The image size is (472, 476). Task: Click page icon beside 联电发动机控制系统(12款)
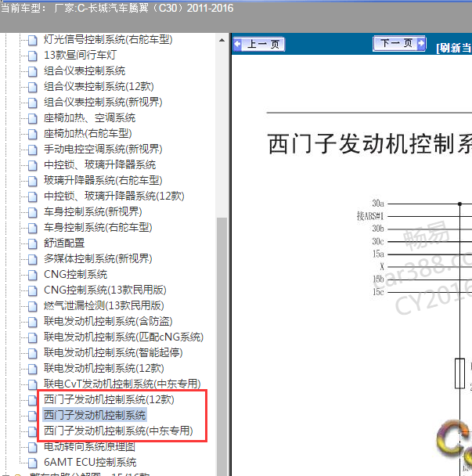coord(32,369)
